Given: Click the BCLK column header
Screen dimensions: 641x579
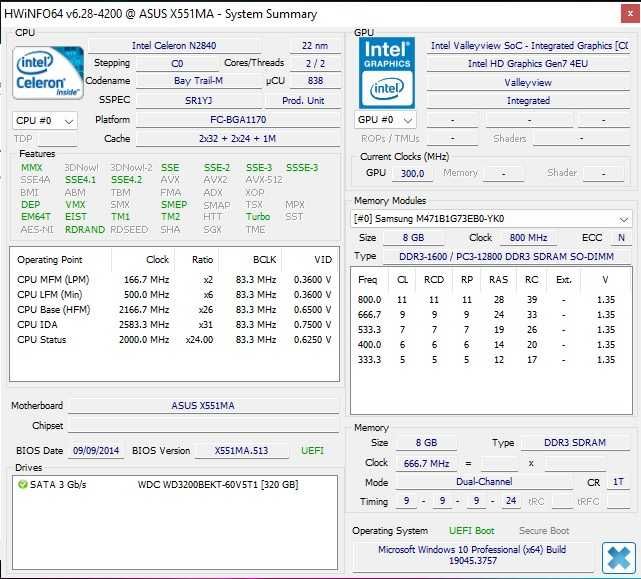Looking at the screenshot, I should pos(264,260).
